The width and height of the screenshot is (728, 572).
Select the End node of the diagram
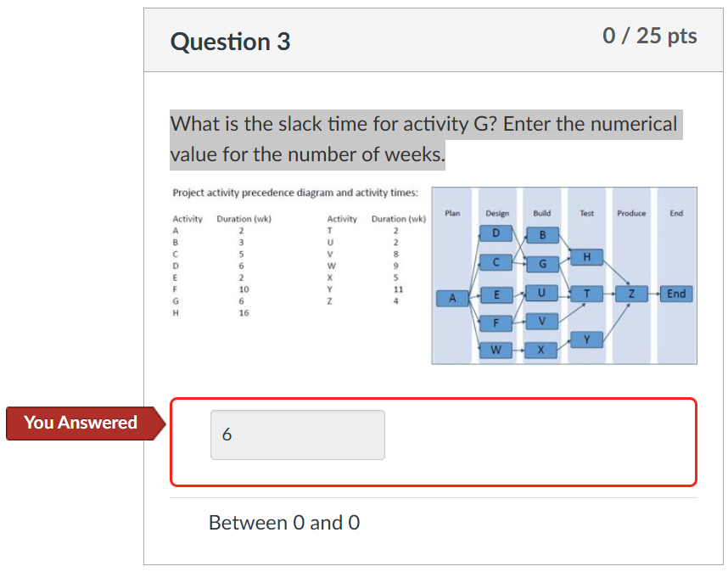pyautogui.click(x=676, y=294)
